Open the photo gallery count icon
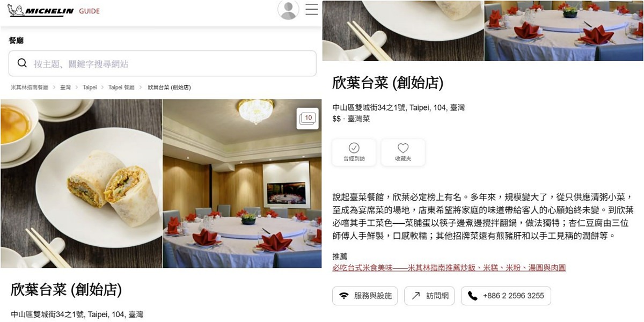 pyautogui.click(x=308, y=119)
